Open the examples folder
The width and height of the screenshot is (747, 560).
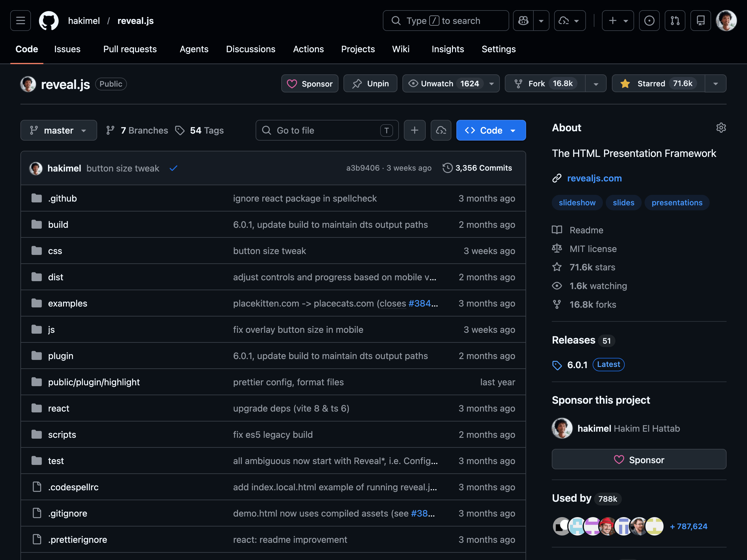(67, 303)
